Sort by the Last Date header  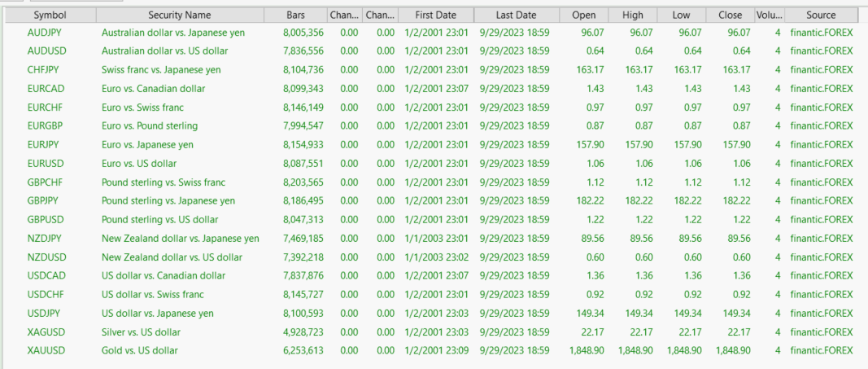(516, 15)
